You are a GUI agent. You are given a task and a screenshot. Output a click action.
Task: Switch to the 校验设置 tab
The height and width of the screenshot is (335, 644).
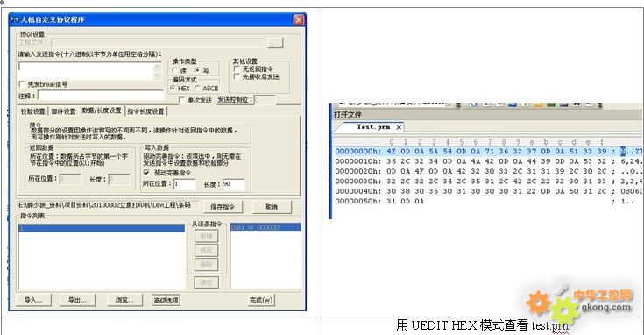coord(33,111)
